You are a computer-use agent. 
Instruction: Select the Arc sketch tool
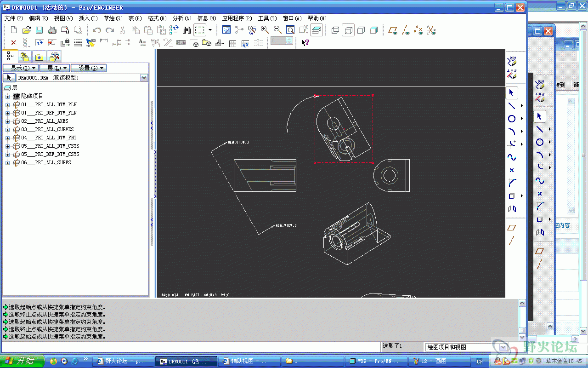point(511,132)
